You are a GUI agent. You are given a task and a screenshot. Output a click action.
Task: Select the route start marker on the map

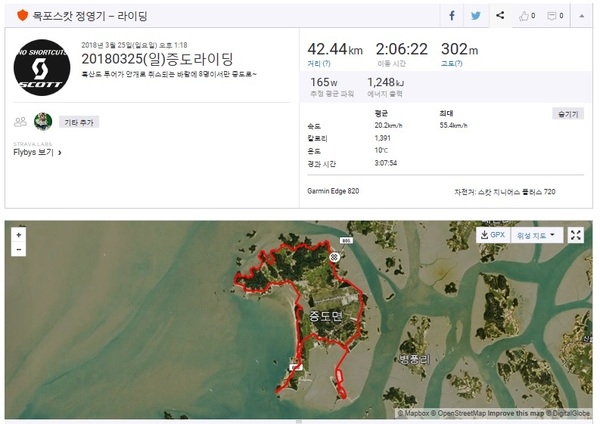click(334, 257)
